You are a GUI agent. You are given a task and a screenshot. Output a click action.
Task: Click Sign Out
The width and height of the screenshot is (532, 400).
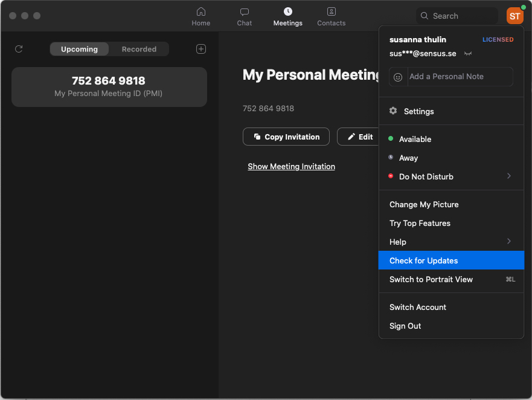pyautogui.click(x=451, y=326)
